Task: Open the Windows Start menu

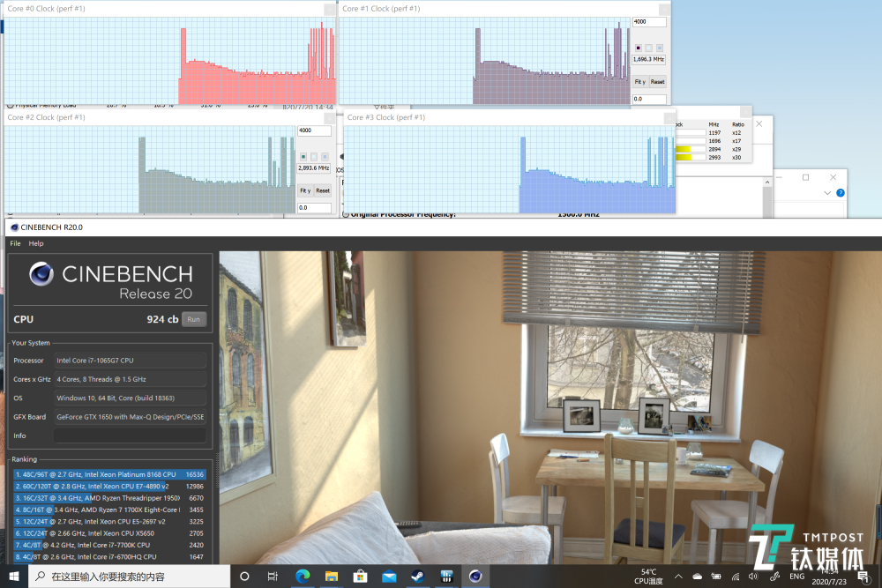Action: (14, 577)
